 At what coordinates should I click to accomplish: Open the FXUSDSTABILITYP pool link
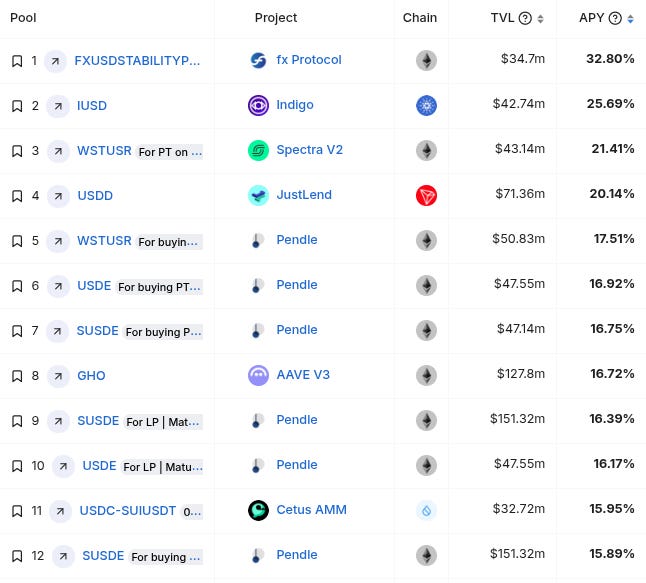click(137, 61)
